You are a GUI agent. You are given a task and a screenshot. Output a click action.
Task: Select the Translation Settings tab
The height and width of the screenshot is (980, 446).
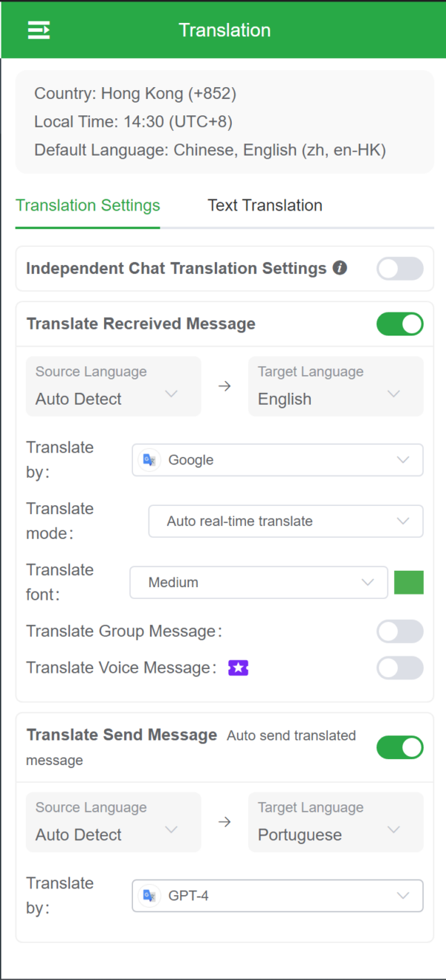pyautogui.click(x=87, y=205)
